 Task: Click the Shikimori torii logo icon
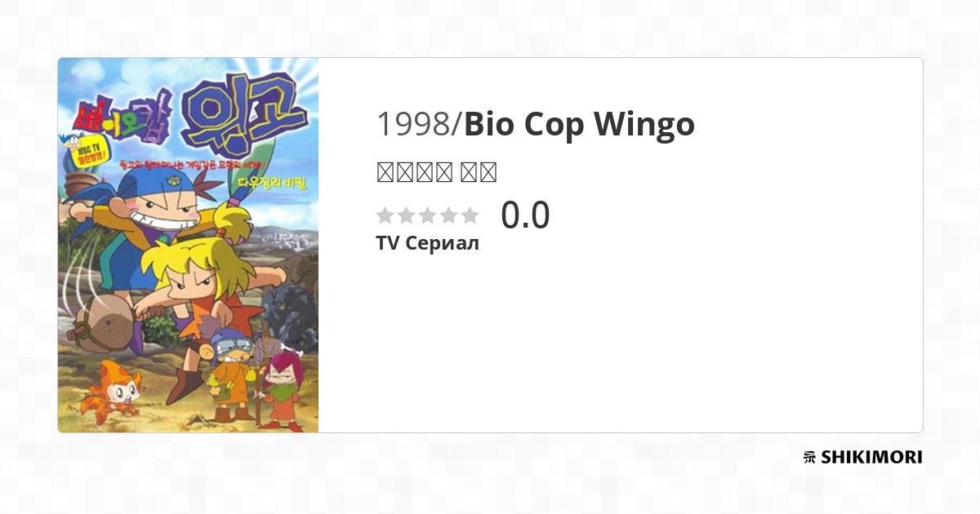[x=807, y=457]
